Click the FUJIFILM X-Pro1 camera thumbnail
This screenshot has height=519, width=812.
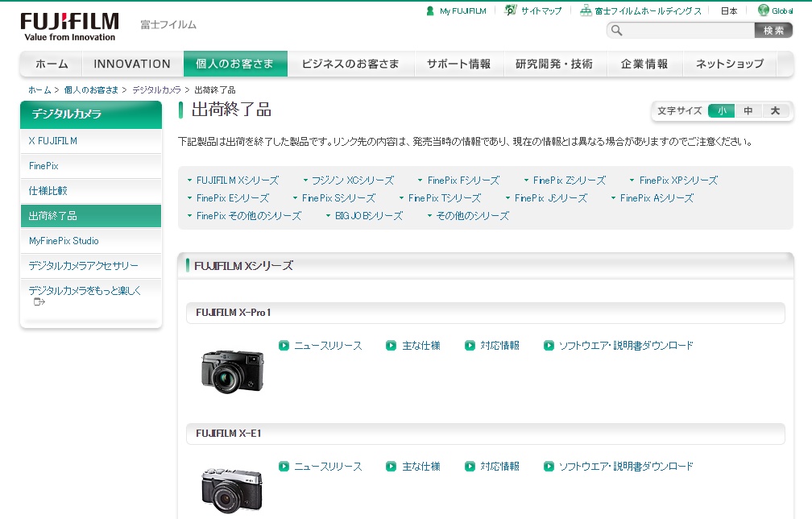pyautogui.click(x=233, y=371)
